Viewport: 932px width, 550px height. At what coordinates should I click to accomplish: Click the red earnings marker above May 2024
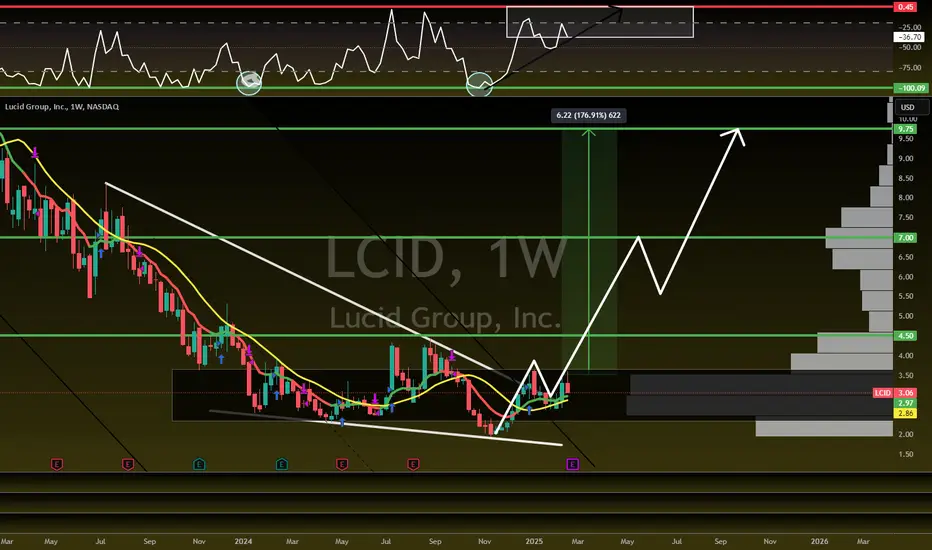[342, 464]
